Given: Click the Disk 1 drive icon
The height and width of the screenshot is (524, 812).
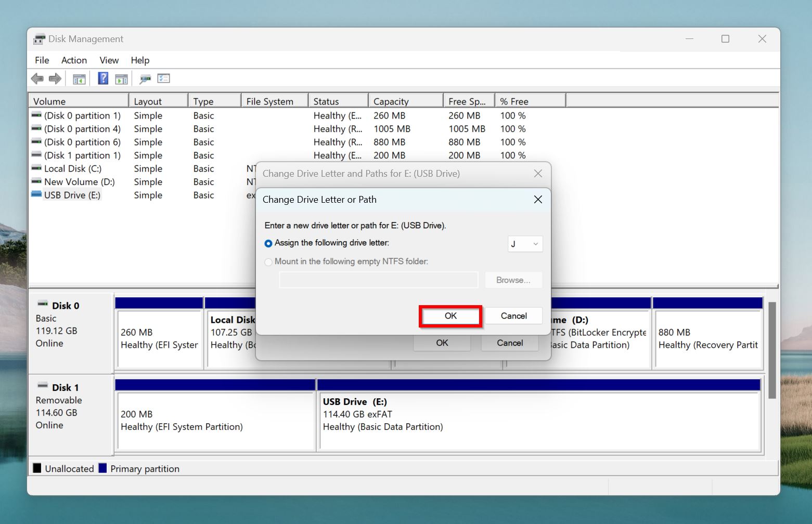Looking at the screenshot, I should pos(43,386).
